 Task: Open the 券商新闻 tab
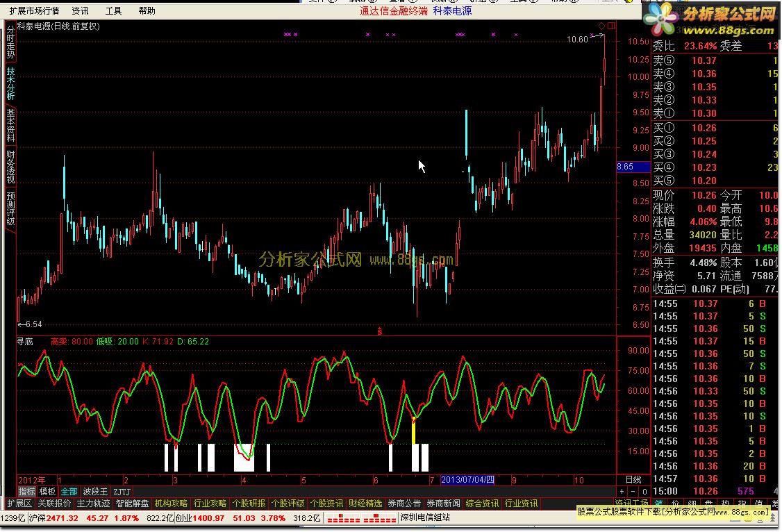[443, 504]
